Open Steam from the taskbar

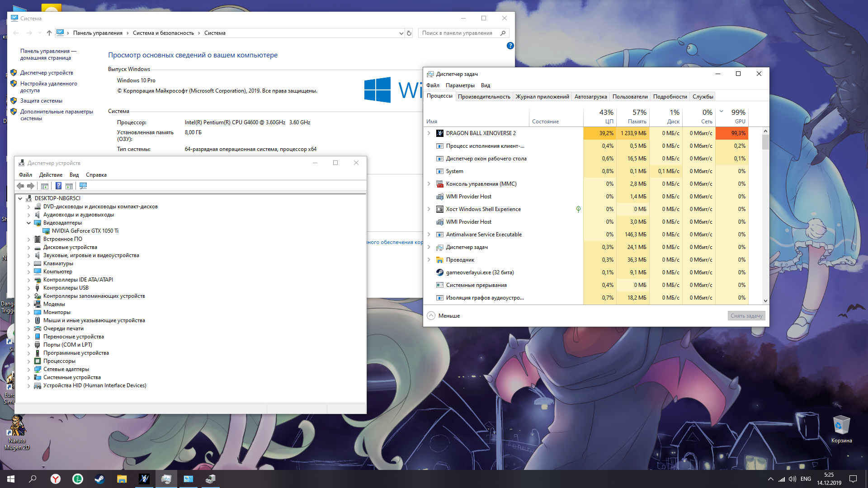pos(99,479)
